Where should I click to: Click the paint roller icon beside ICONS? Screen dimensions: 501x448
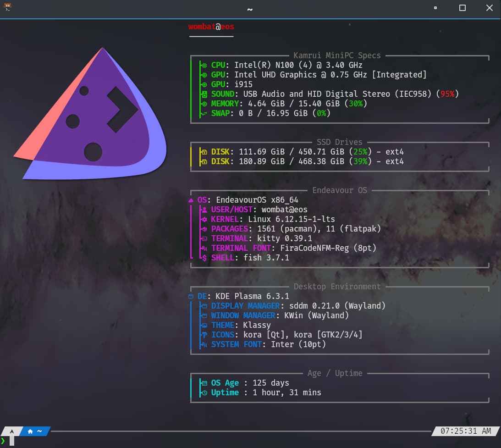204,335
